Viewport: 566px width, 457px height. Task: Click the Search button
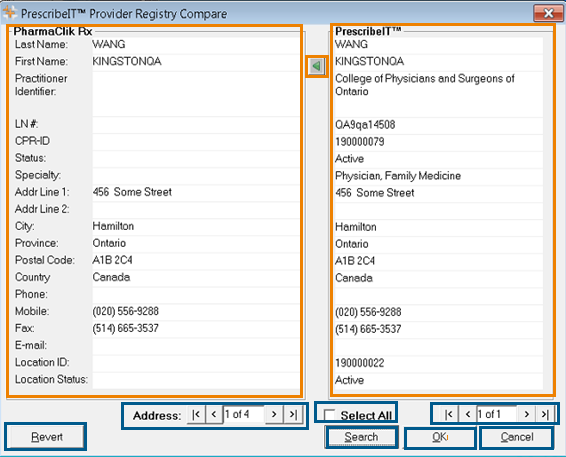click(361, 437)
